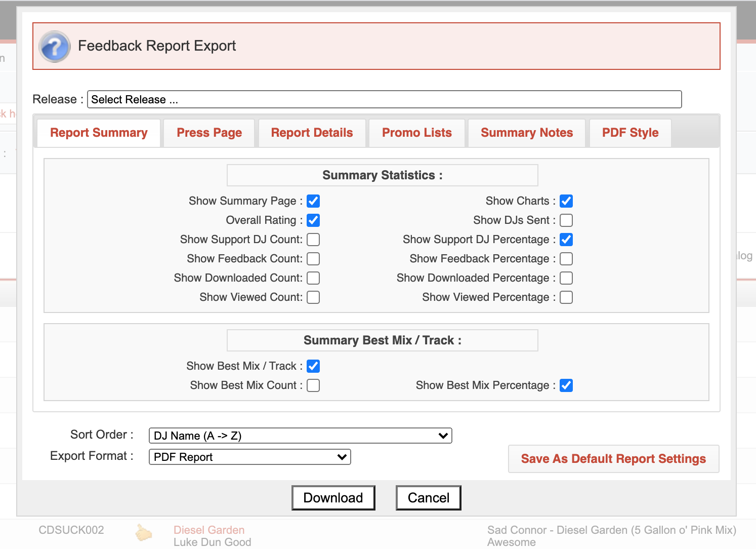
Task: Uncheck Show Support DJ Percentage
Action: 566,240
